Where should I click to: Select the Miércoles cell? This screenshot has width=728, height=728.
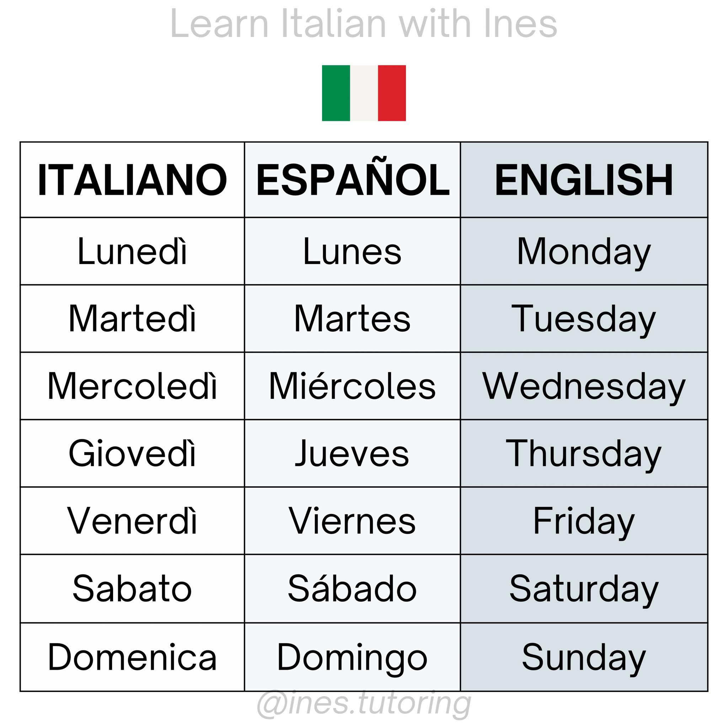click(x=352, y=386)
